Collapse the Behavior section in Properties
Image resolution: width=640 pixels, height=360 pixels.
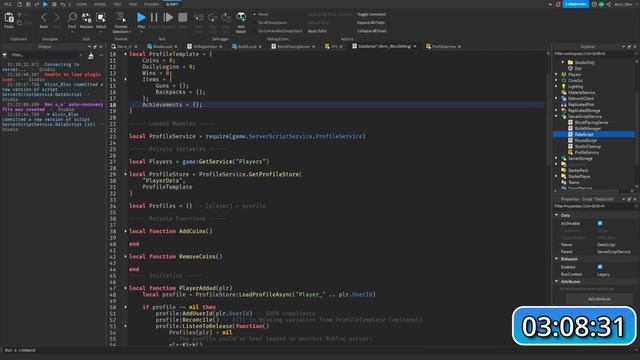[x=557, y=259]
